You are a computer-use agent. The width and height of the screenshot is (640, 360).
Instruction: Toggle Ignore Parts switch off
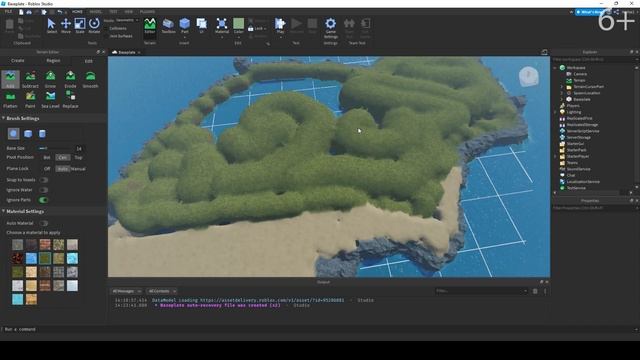pyautogui.click(x=43, y=200)
